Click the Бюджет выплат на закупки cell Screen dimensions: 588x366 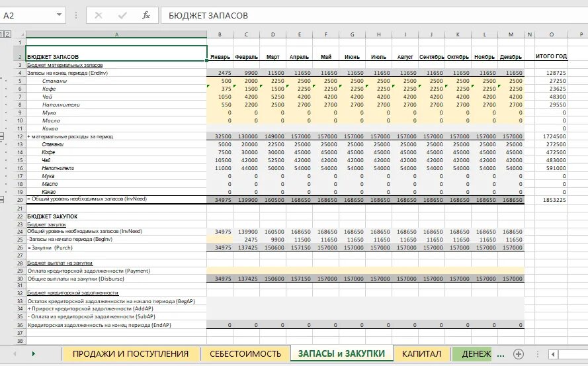[116, 263]
